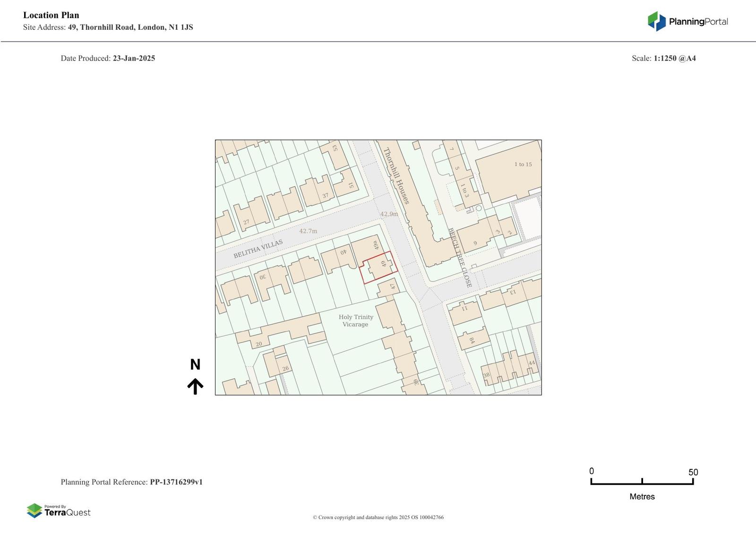Image resolution: width=756 pixels, height=535 pixels.
Task: Click the Date Produced 23-Jan-2025 text
Action: coord(108,58)
